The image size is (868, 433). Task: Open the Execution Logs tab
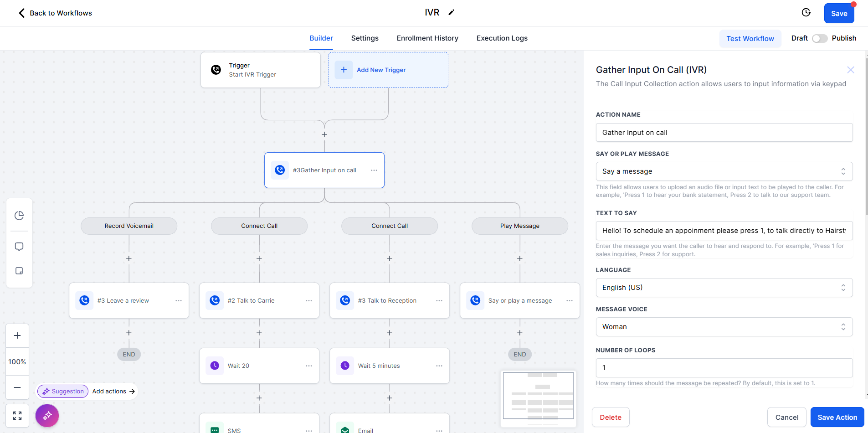click(502, 38)
